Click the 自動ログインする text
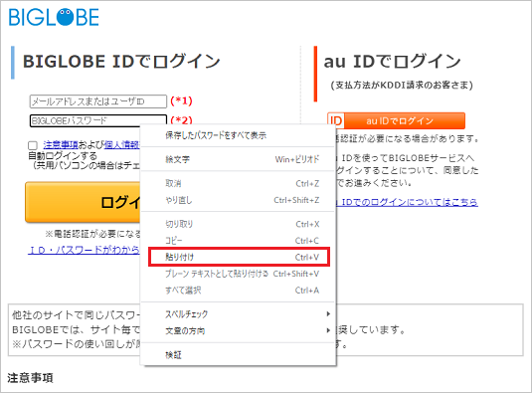 pos(63,156)
